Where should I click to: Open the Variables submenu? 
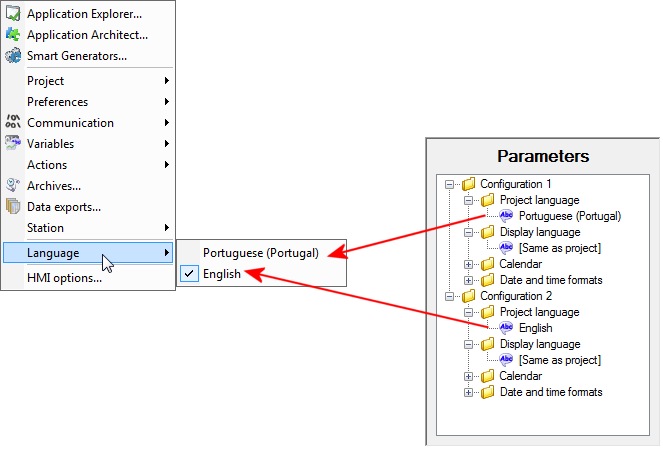[88, 144]
